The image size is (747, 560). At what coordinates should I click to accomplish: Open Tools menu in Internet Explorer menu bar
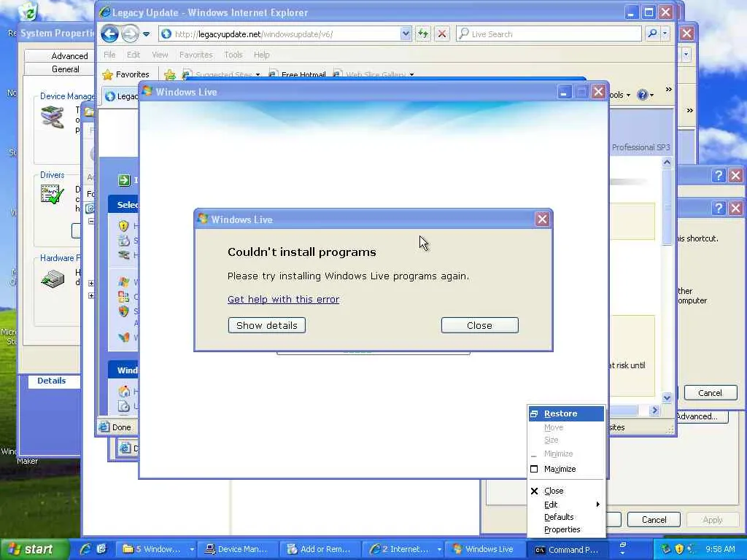tap(233, 55)
